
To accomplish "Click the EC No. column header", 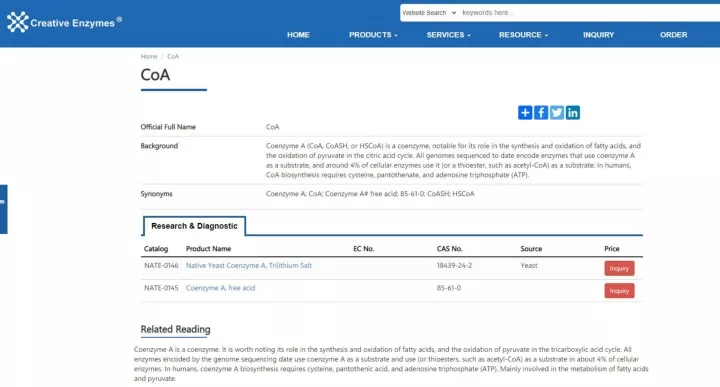I will pos(364,249).
